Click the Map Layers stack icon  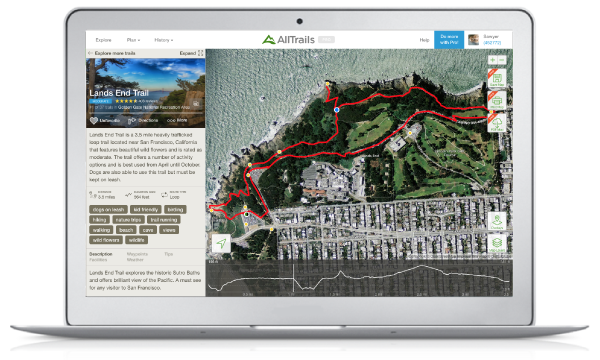coord(497,243)
